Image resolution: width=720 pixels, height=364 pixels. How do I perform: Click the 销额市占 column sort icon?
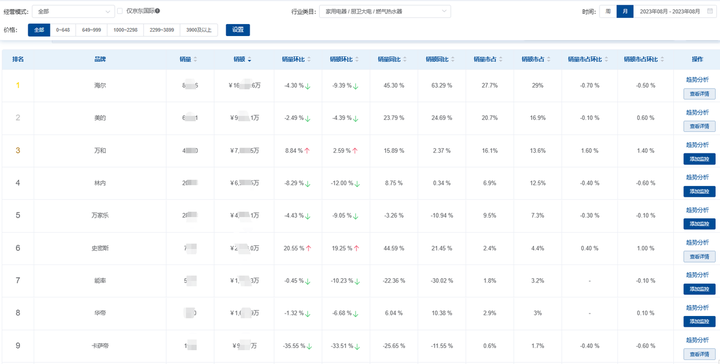[549, 60]
